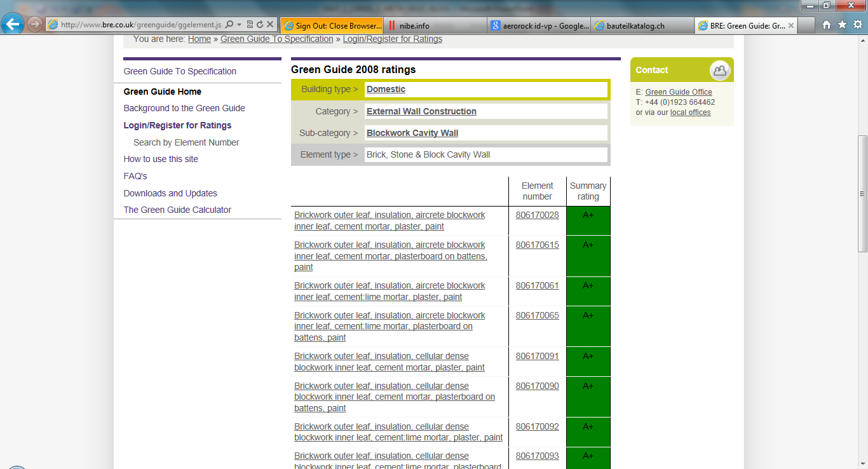Viewport: 868px width, 469px height.
Task: Click the External Wall Construction category link
Action: (x=421, y=111)
